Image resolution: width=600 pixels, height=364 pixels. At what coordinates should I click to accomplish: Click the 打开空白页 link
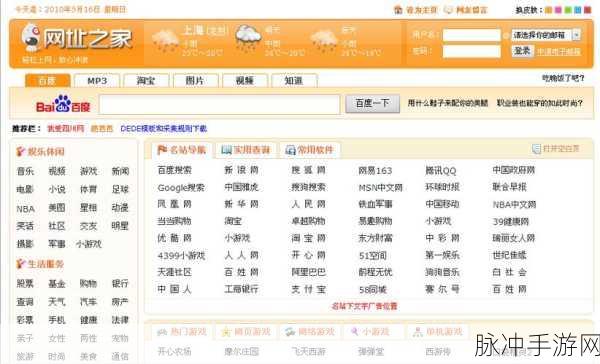pyautogui.click(x=561, y=149)
